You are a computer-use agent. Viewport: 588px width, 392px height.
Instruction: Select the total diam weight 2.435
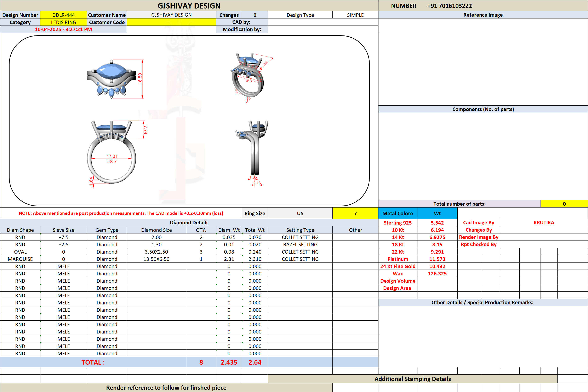(229, 362)
